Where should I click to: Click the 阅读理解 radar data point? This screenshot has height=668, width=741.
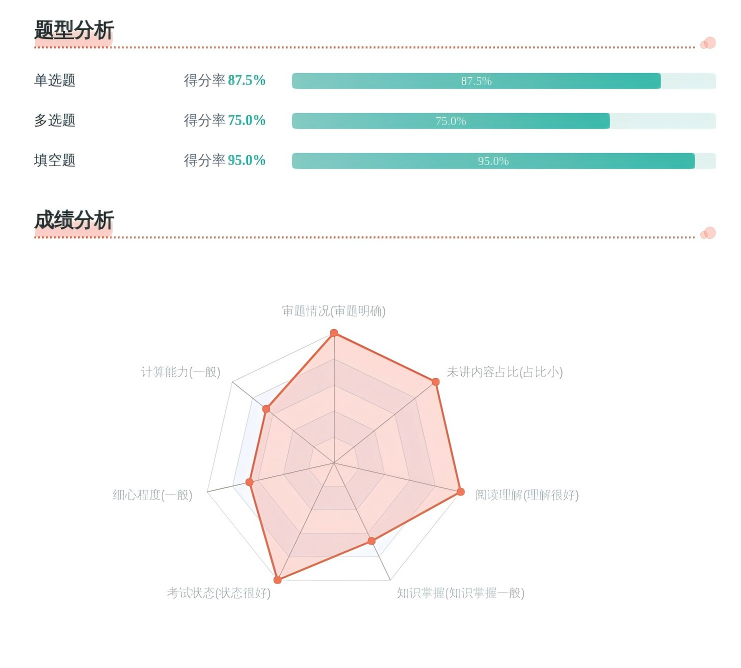click(461, 492)
